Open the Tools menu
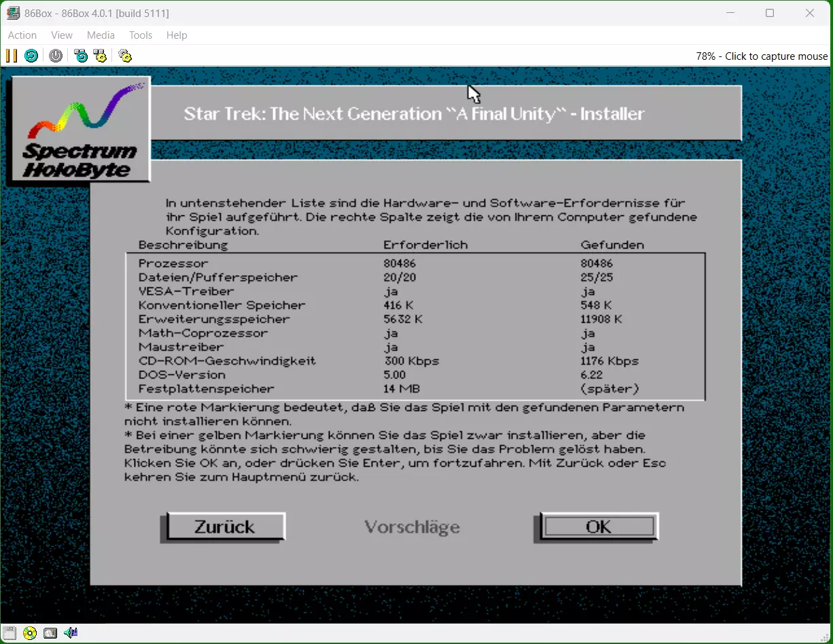The height and width of the screenshot is (644, 833). click(x=141, y=35)
